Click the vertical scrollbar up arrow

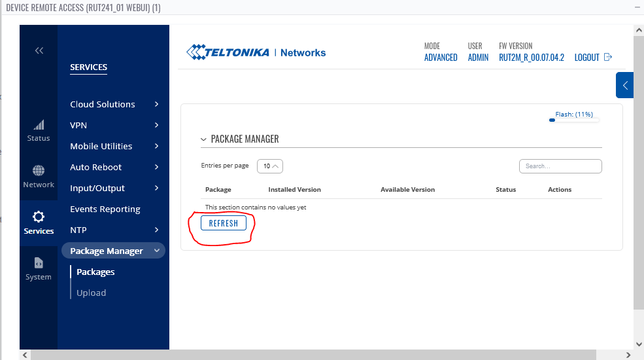click(639, 30)
